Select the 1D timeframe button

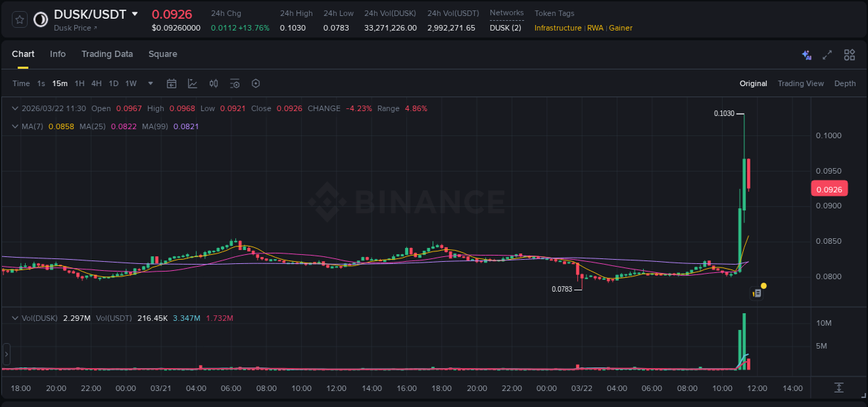(x=112, y=83)
